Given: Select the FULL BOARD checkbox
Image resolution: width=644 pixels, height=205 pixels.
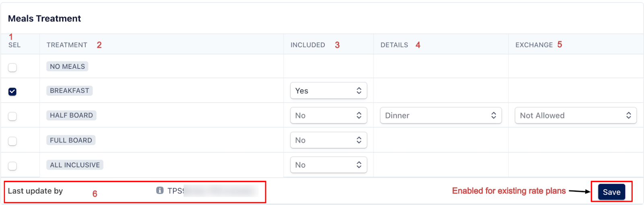Looking at the screenshot, I should click(x=12, y=141).
